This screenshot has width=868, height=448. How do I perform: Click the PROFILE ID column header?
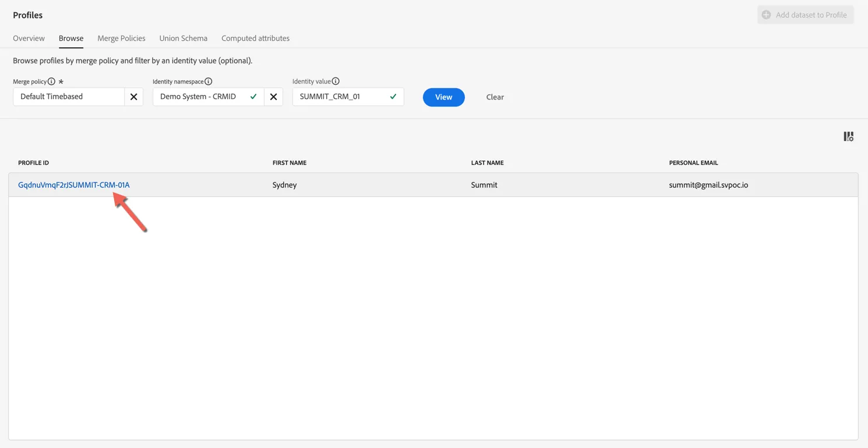tap(34, 163)
